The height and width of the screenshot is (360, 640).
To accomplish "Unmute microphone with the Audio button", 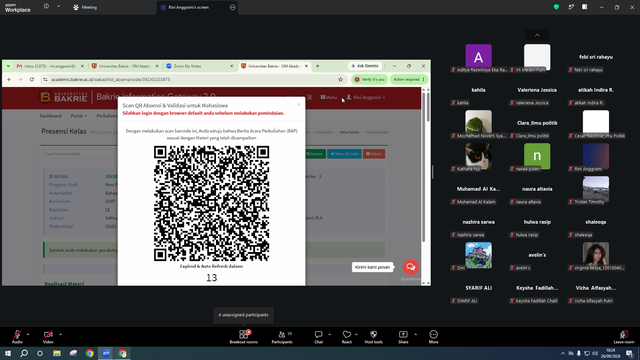I will (17, 337).
